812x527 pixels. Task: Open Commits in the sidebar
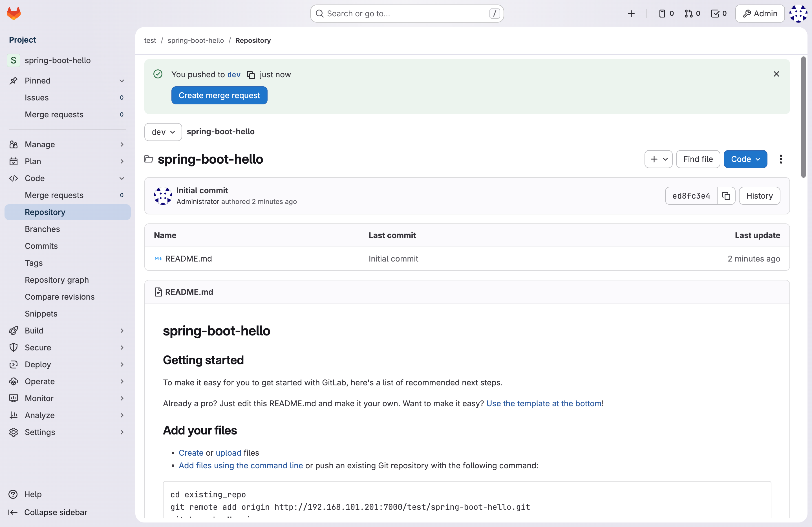click(41, 246)
